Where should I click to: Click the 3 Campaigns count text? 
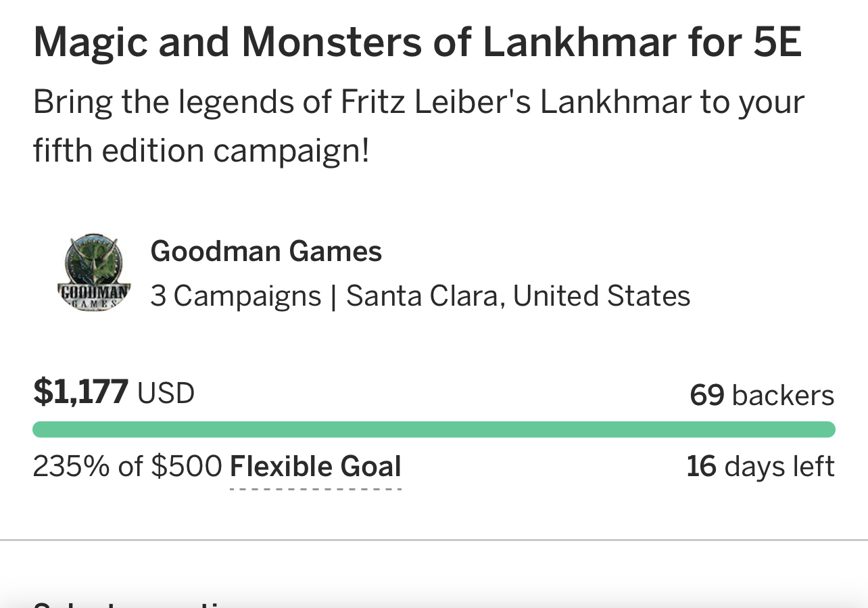[235, 296]
